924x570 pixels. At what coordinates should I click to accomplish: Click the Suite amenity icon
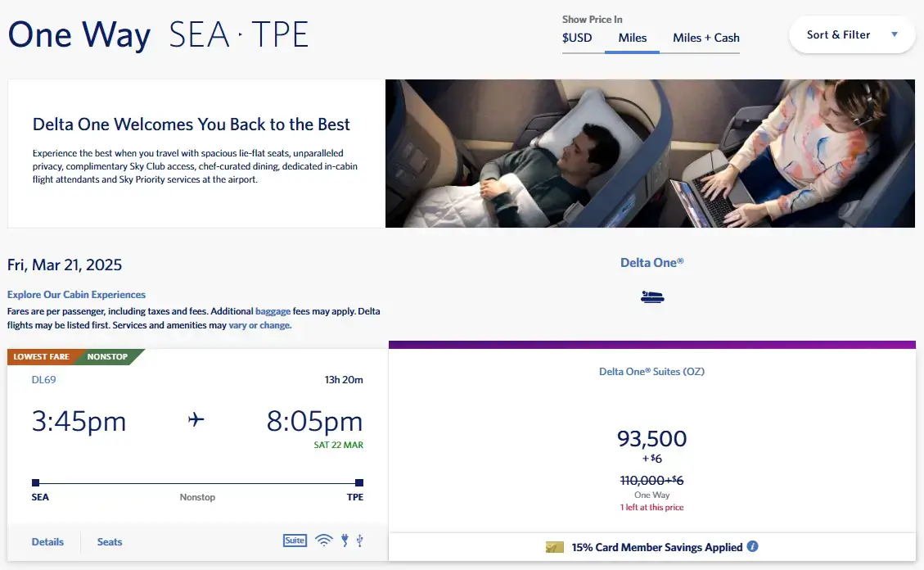point(295,541)
